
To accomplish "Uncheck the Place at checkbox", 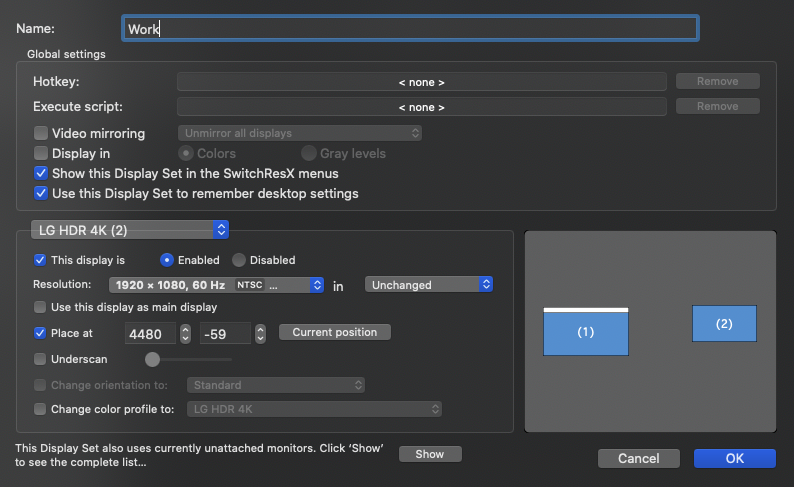I will click(41, 333).
